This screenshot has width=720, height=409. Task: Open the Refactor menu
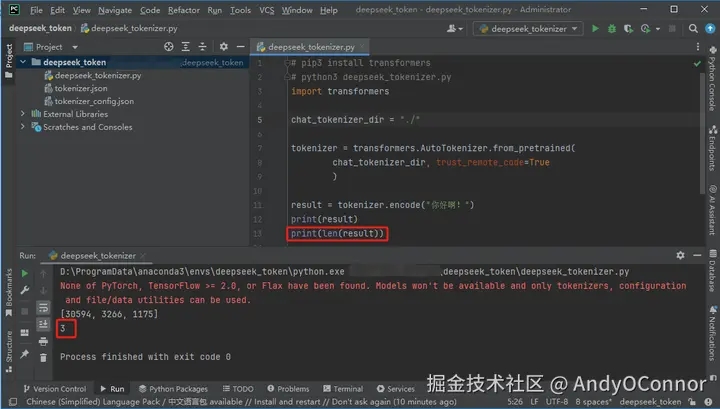(184, 10)
